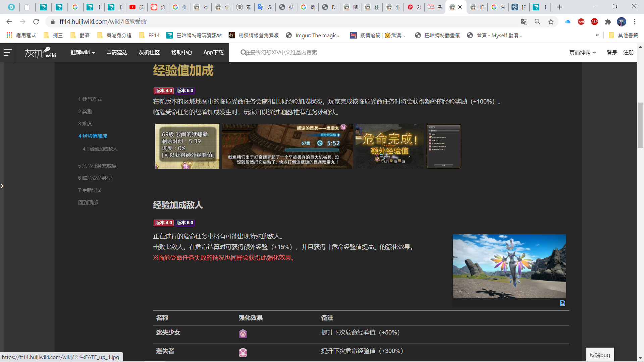Open the 叛逆的巨兵 FATE screenshot thumbnail

[x=287, y=146]
